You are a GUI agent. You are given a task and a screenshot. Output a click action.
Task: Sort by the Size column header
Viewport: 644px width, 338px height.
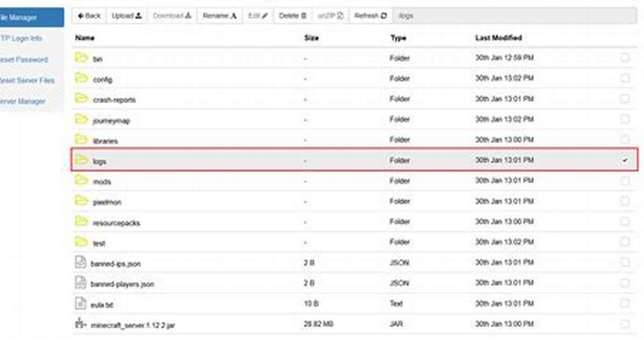pos(311,38)
